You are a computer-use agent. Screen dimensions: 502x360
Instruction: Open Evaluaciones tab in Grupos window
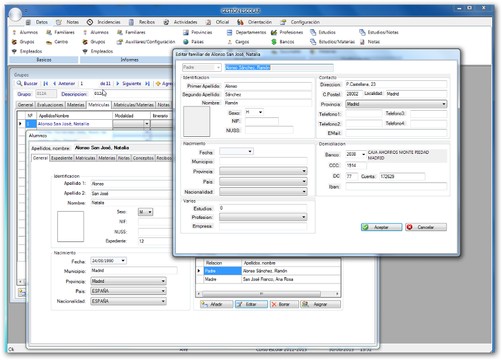tap(50, 105)
